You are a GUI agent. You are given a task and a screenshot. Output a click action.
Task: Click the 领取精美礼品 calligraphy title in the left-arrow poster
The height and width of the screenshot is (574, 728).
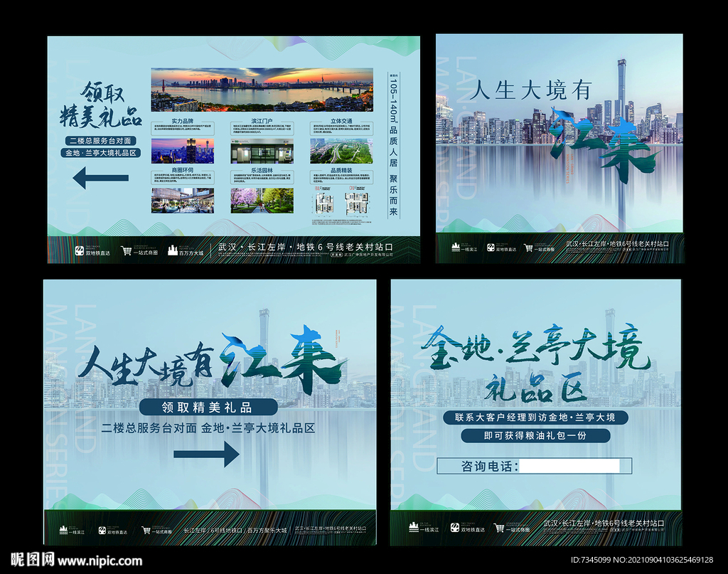coord(101,105)
